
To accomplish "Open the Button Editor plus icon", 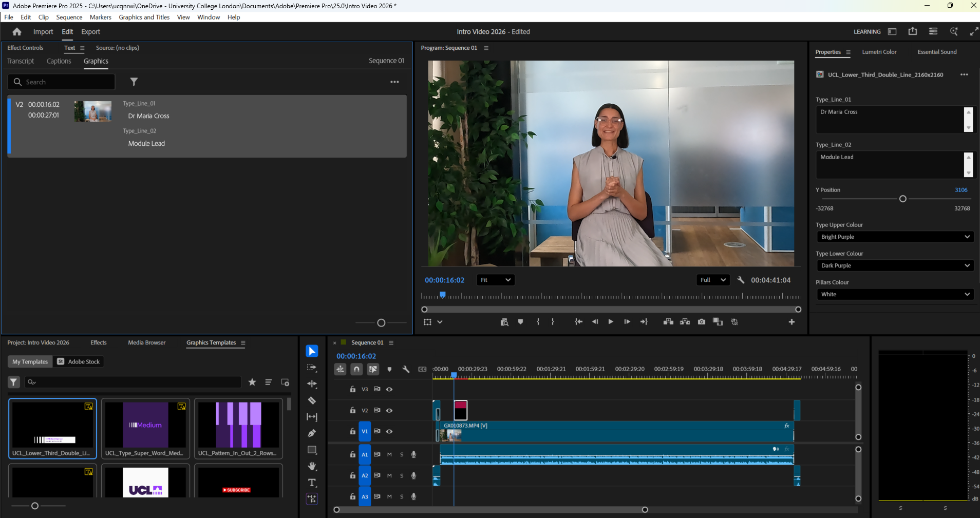I will coord(791,322).
